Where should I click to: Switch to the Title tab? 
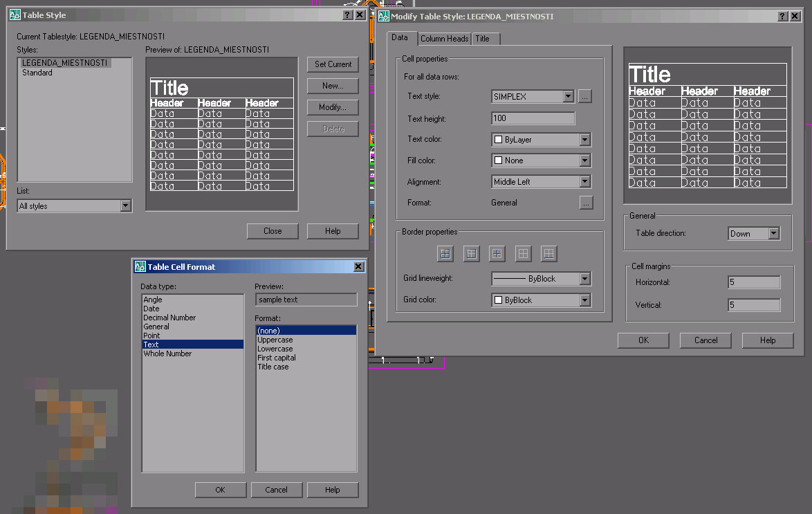[482, 39]
